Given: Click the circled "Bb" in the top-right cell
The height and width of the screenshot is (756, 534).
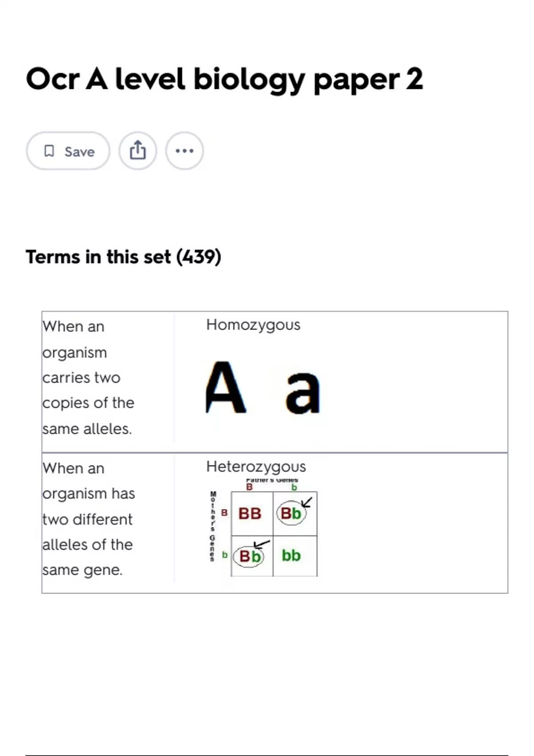Looking at the screenshot, I should (291, 514).
